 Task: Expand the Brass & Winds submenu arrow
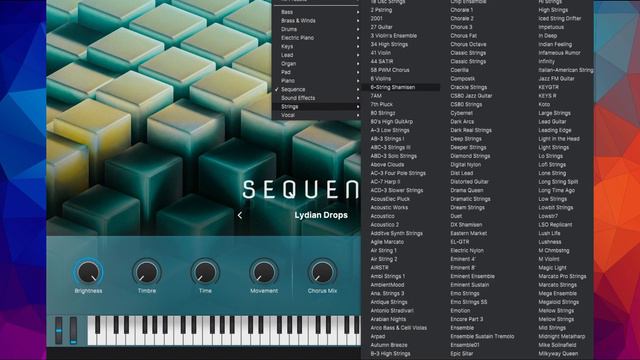coord(358,21)
